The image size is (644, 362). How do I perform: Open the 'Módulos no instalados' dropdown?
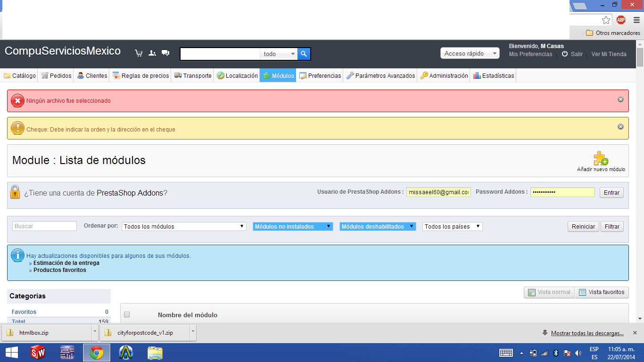[x=293, y=226]
